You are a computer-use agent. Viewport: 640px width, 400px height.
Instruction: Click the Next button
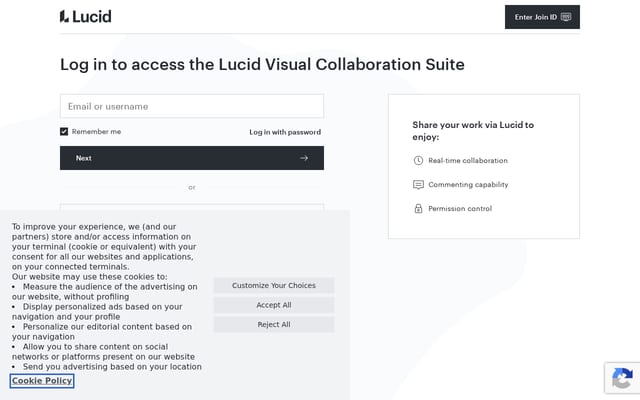pyautogui.click(x=192, y=158)
